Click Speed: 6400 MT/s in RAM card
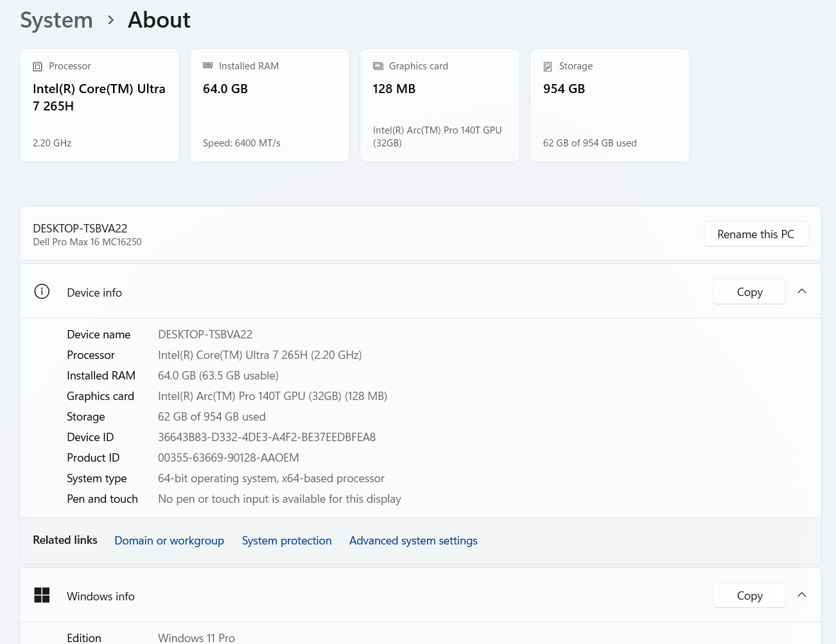Viewport: 836px width, 644px height. click(241, 143)
